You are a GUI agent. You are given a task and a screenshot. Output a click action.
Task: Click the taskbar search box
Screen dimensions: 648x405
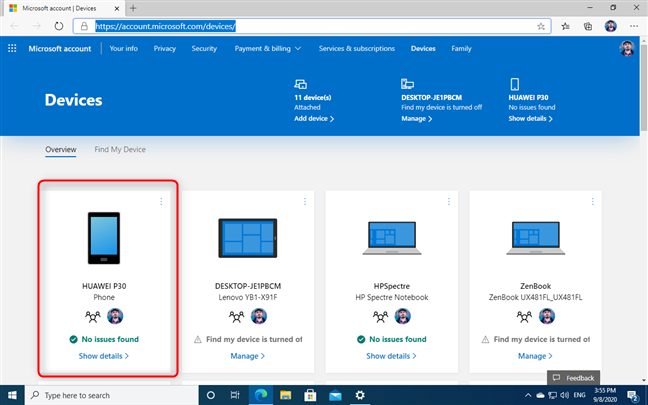pyautogui.click(x=112, y=395)
